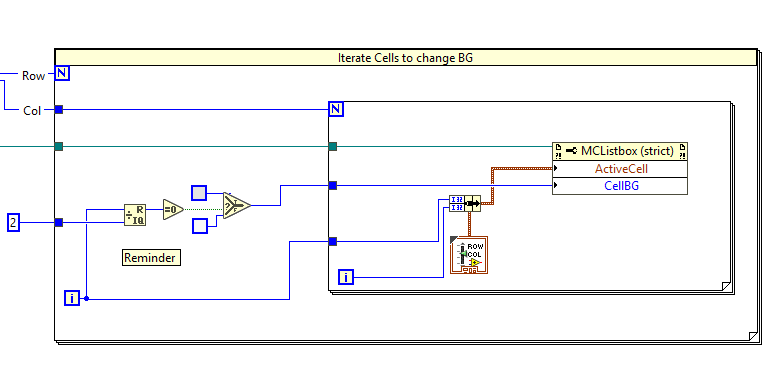The height and width of the screenshot is (388, 776).
Task: Click the numeric constant 2
Action: (13, 223)
